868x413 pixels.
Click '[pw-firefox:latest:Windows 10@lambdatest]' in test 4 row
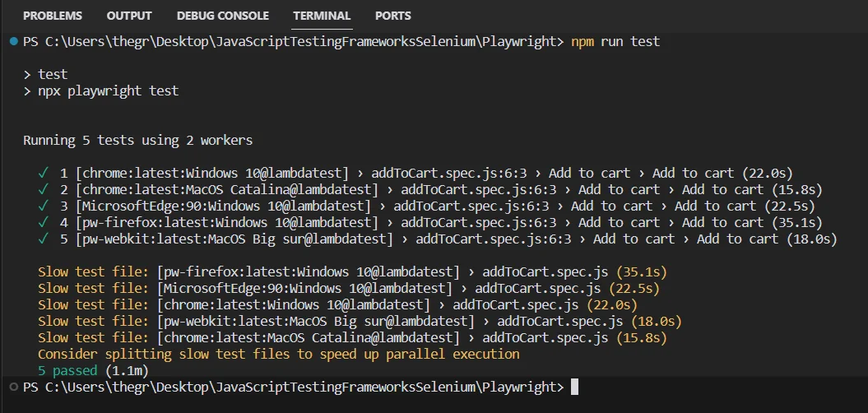pos(227,223)
